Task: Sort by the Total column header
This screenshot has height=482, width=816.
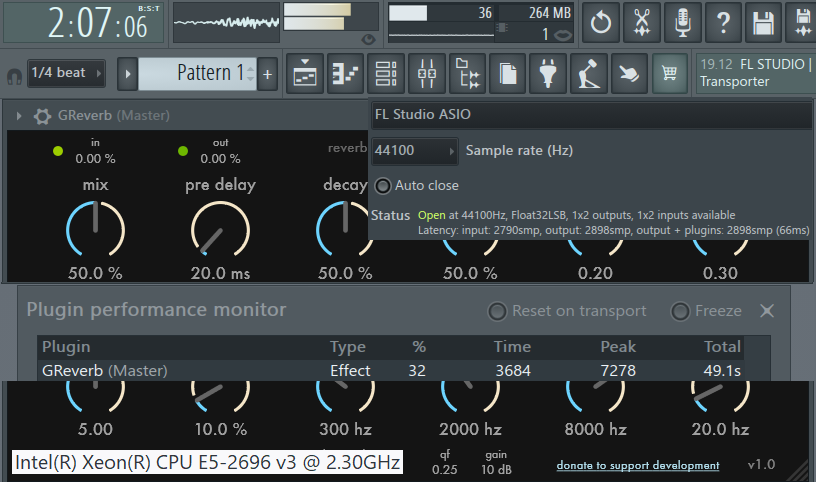Action: [x=722, y=347]
